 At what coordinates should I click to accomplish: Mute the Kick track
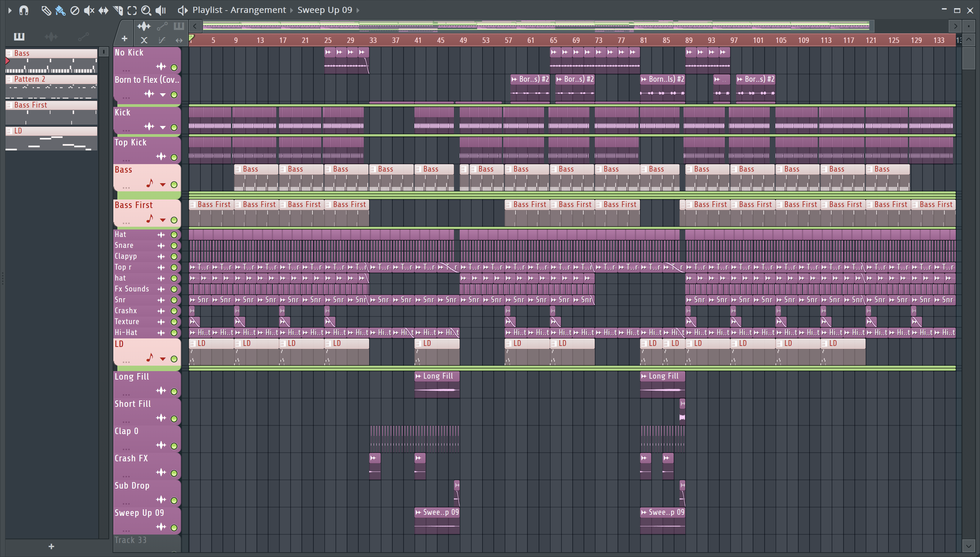coord(174,127)
